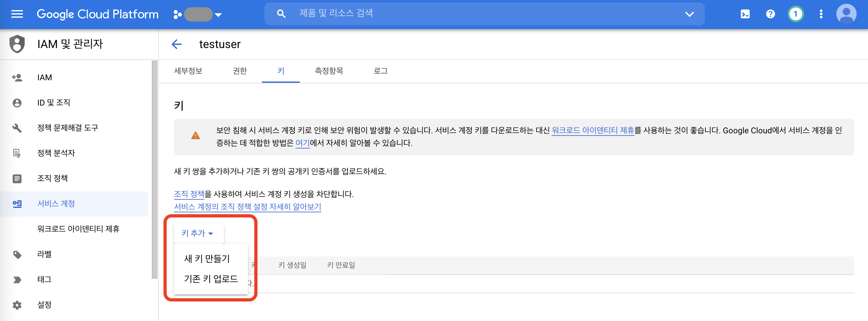Click the 설정 gear icon
Screen dimensions: 868x321
tap(17, 305)
